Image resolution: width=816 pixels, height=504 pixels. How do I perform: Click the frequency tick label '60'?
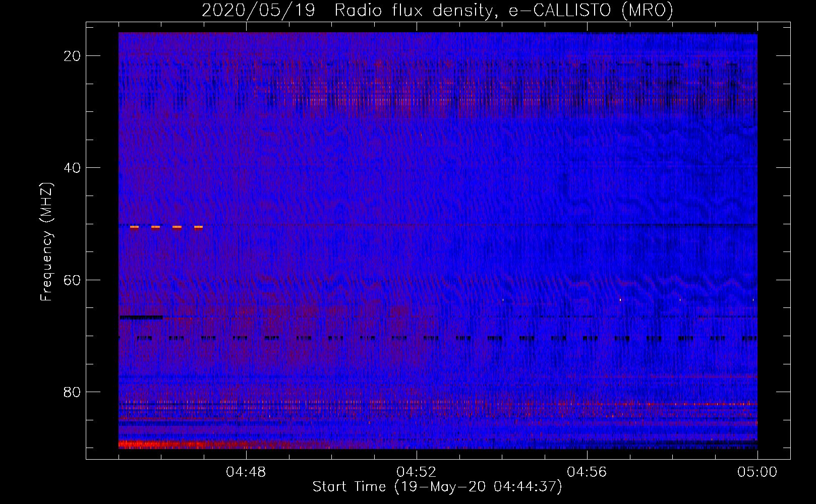tap(73, 280)
